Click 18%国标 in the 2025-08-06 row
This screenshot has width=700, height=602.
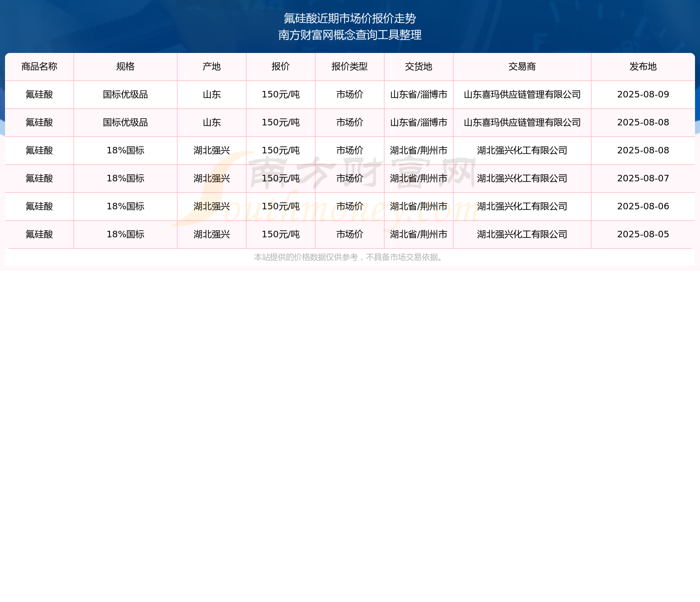point(125,206)
